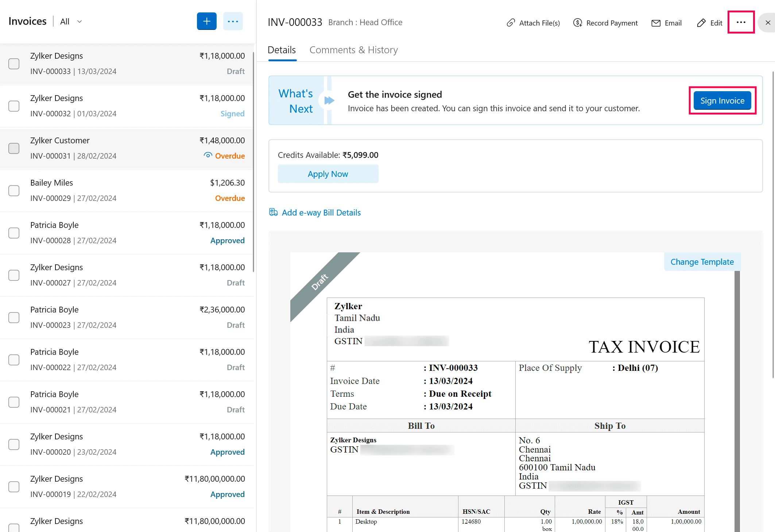Switch to the Comments & History tab
Image resolution: width=775 pixels, height=532 pixels.
point(353,50)
